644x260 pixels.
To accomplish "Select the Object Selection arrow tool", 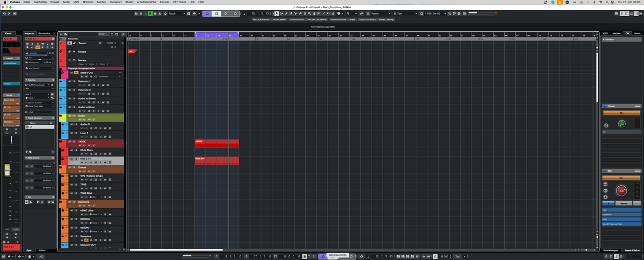I will click(277, 14).
